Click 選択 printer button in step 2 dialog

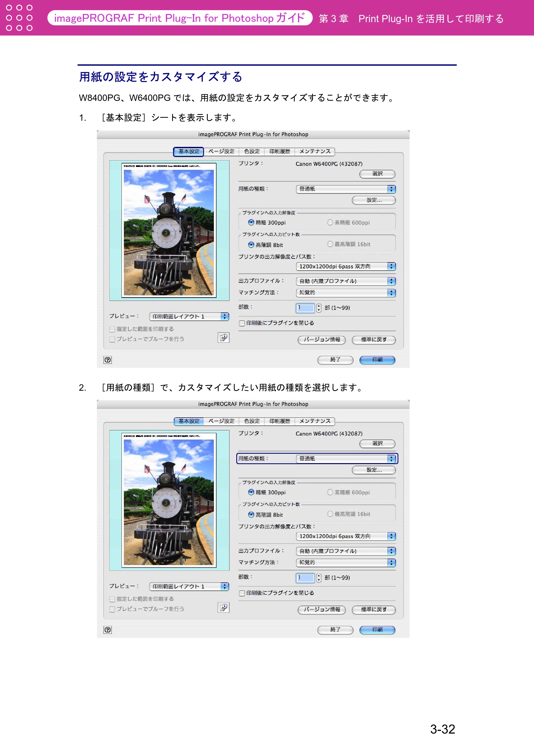click(x=377, y=444)
